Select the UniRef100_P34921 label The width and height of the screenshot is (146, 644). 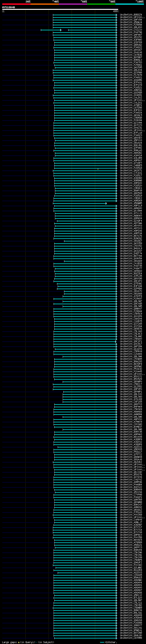pyautogui.click(x=131, y=77)
